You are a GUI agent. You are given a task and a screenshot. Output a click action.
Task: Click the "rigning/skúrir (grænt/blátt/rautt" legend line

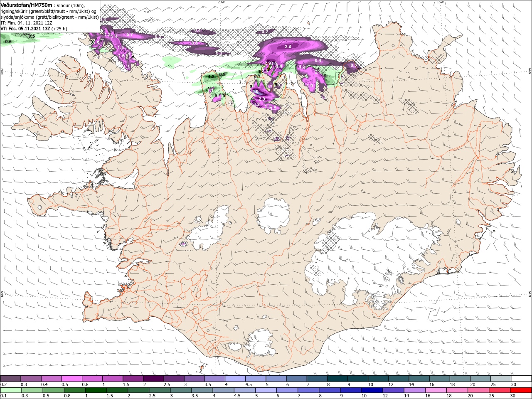click(48, 11)
